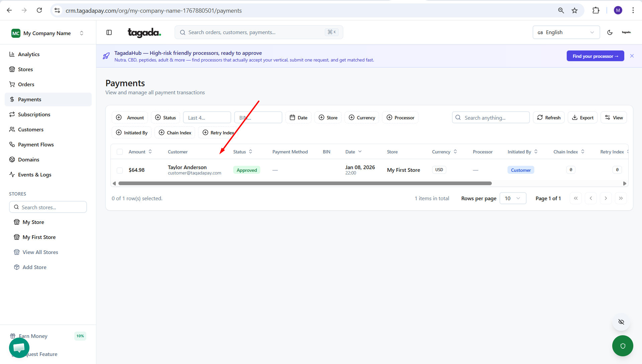Click the chat support bubble icon
The image size is (642, 364).
[19, 347]
